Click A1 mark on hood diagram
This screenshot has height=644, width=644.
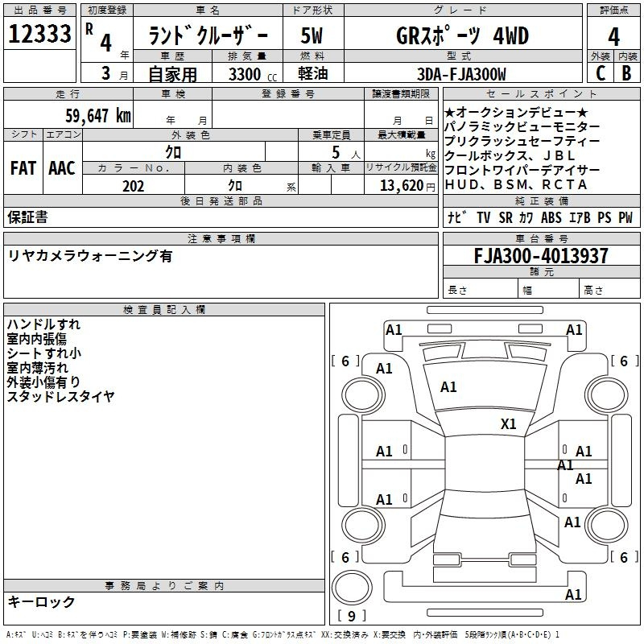[x=448, y=387]
